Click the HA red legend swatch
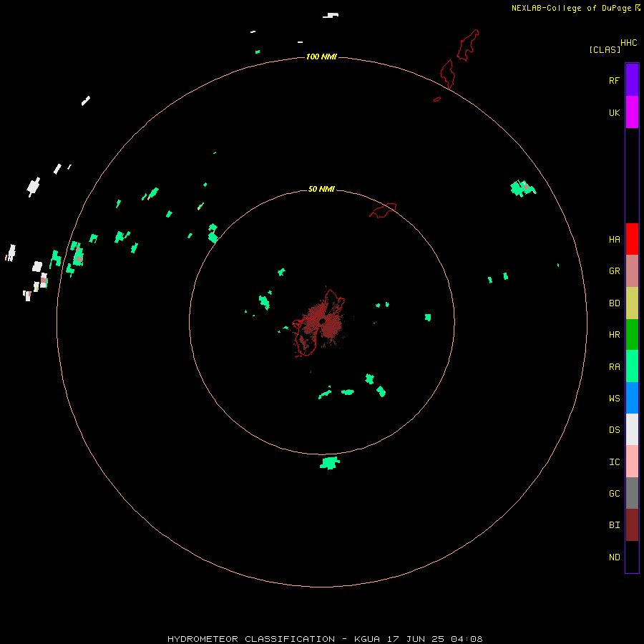Screen dimensions: 644x644 pyautogui.click(x=632, y=239)
